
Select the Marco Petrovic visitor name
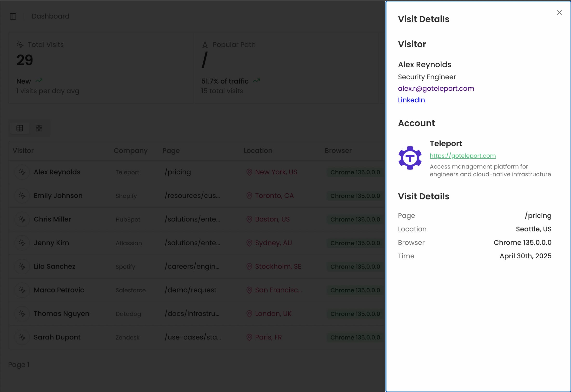59,290
